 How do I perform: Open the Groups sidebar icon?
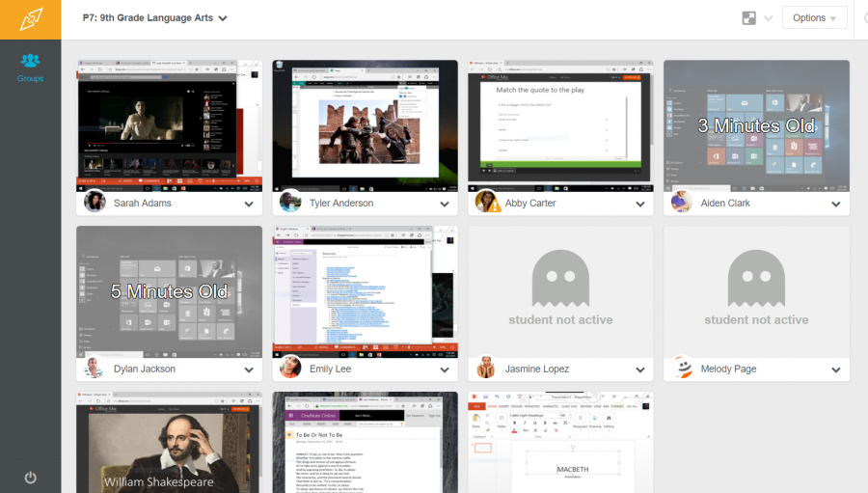tap(31, 68)
